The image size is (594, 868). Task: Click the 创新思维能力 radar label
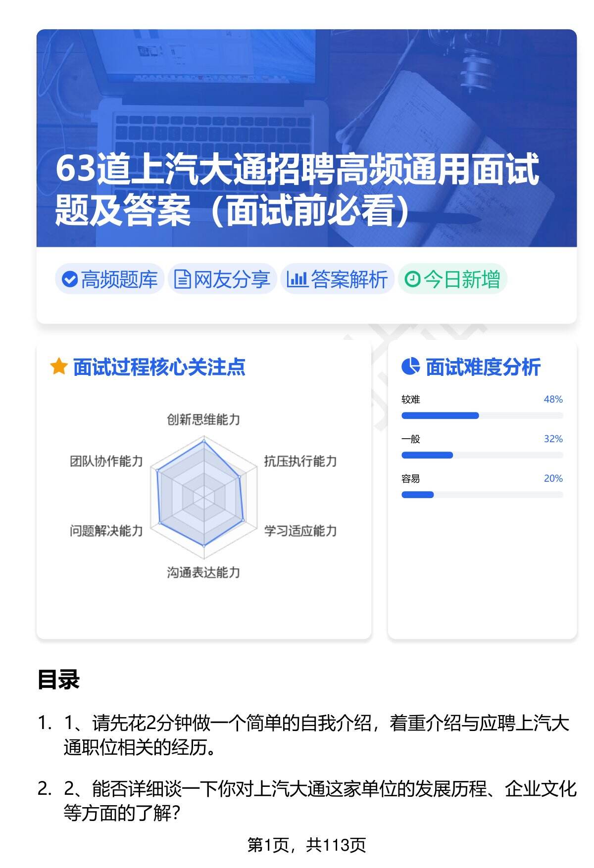tap(203, 420)
